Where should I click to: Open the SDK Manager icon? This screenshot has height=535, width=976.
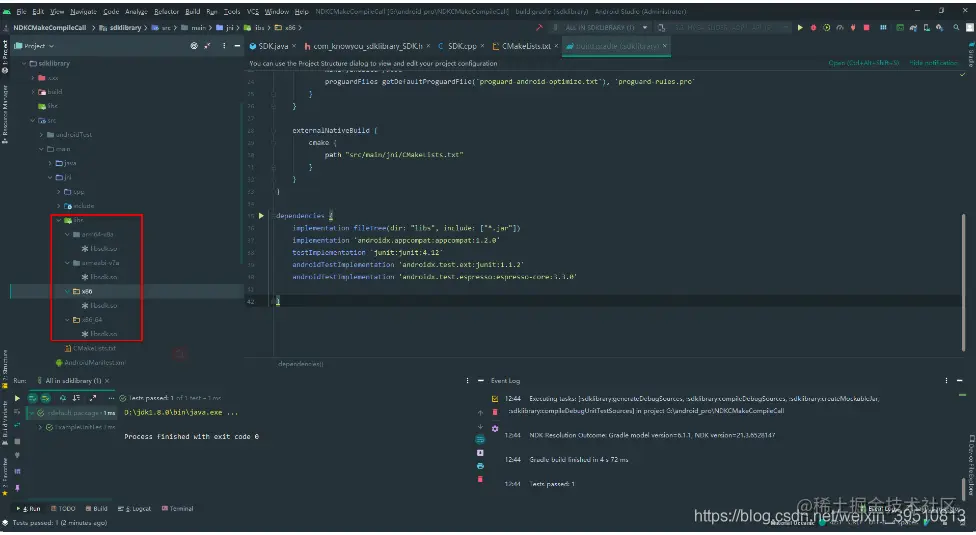(939, 27)
